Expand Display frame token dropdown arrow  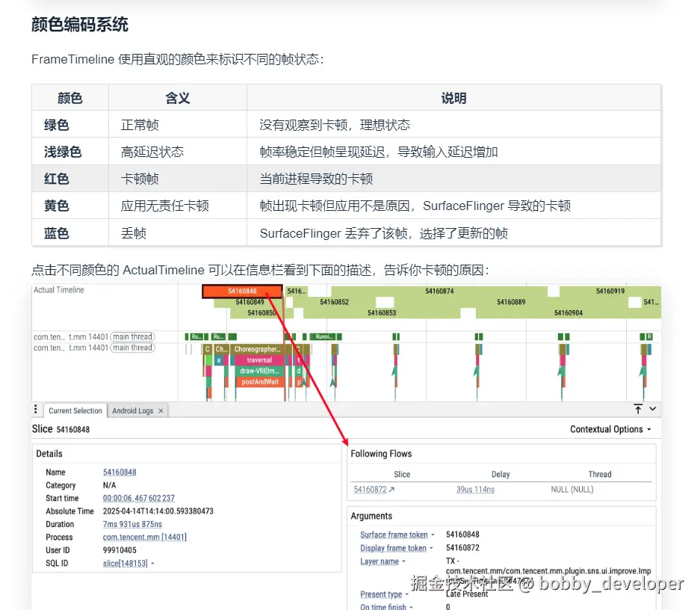coord(431,548)
